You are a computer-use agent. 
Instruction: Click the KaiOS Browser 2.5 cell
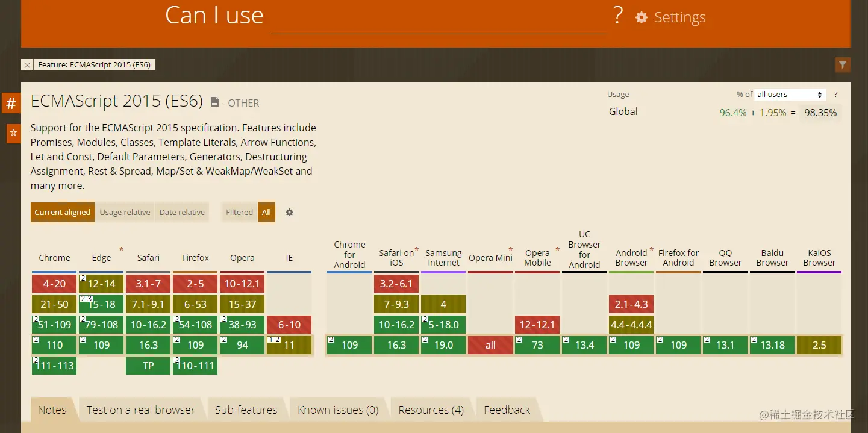coord(819,345)
